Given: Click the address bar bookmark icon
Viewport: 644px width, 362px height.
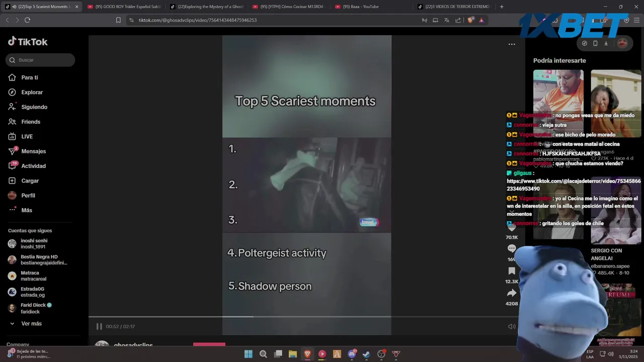Looking at the screenshot, I should coord(118,20).
